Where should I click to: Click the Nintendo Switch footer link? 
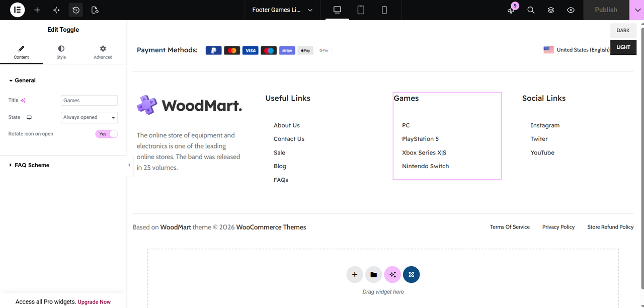[426, 166]
